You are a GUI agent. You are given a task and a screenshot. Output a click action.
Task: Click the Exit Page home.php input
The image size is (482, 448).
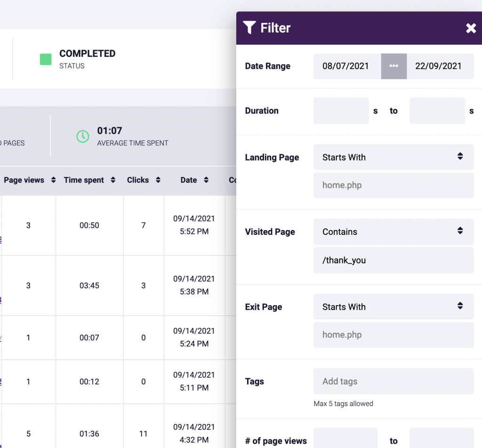[x=394, y=335]
